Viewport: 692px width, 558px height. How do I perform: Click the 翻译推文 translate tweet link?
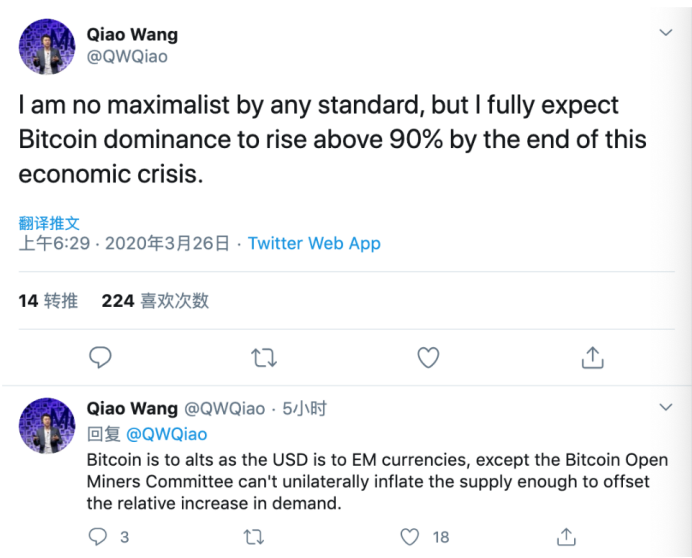[x=49, y=223]
